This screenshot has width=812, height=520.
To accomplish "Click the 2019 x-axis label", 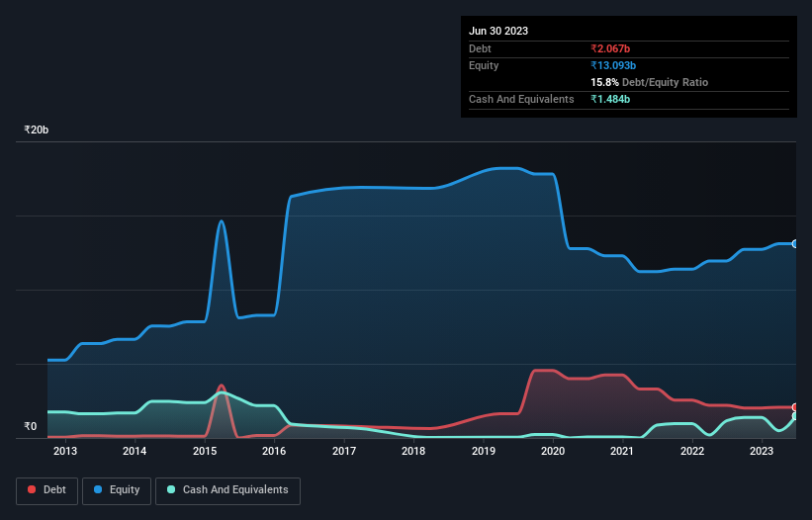I will click(484, 451).
